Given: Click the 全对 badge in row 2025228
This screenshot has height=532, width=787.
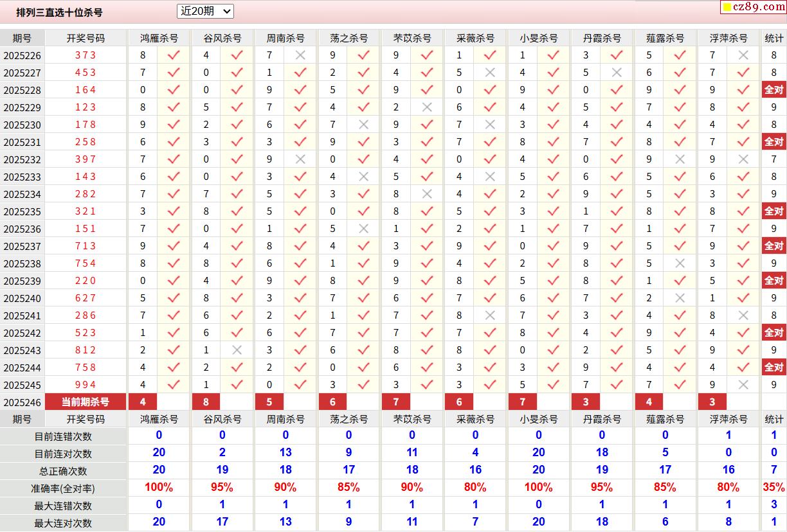Looking at the screenshot, I should pyautogui.click(x=774, y=90).
